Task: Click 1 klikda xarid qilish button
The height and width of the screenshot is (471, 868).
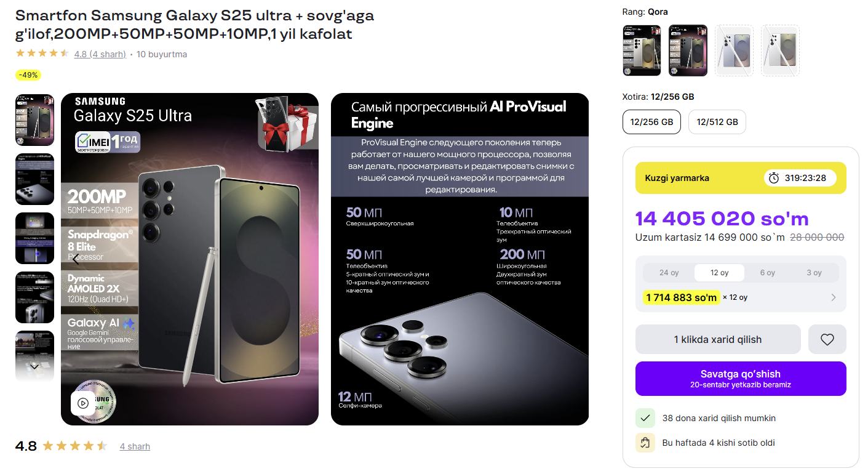Action: 717,339
